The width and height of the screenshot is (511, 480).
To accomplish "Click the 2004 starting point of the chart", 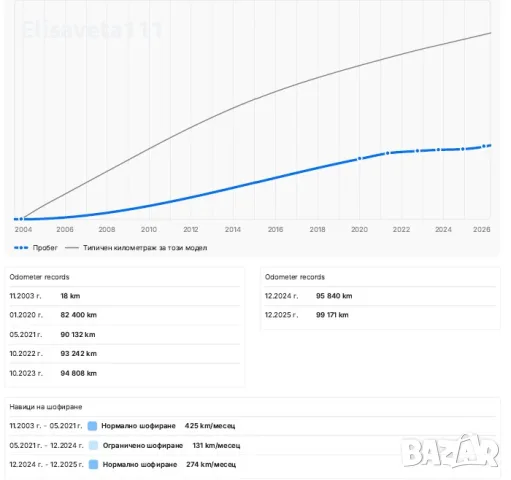I will [21, 219].
